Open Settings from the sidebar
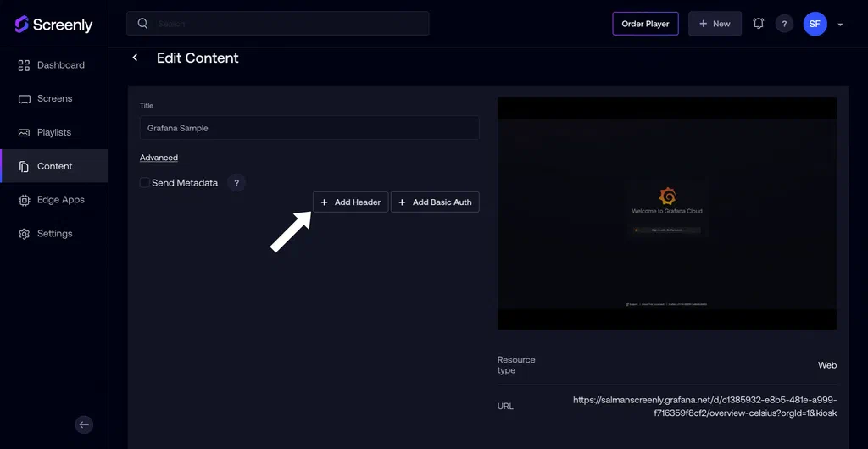Image resolution: width=868 pixels, height=449 pixels. [x=54, y=233]
